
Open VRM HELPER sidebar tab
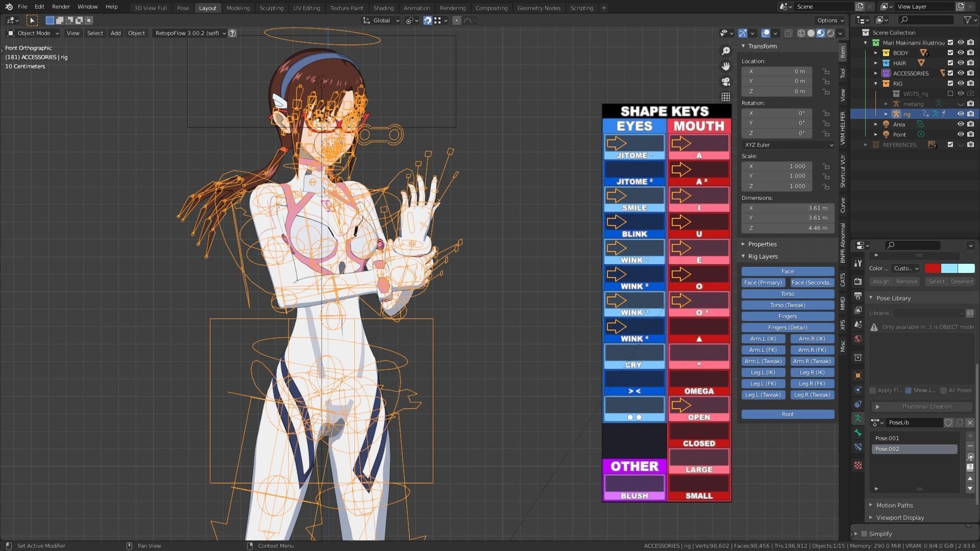(843, 128)
